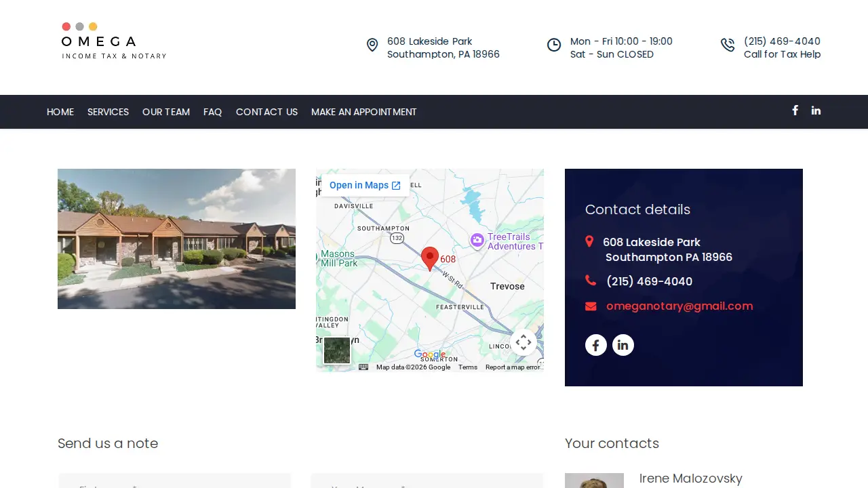Click the map Terms link

click(x=468, y=367)
